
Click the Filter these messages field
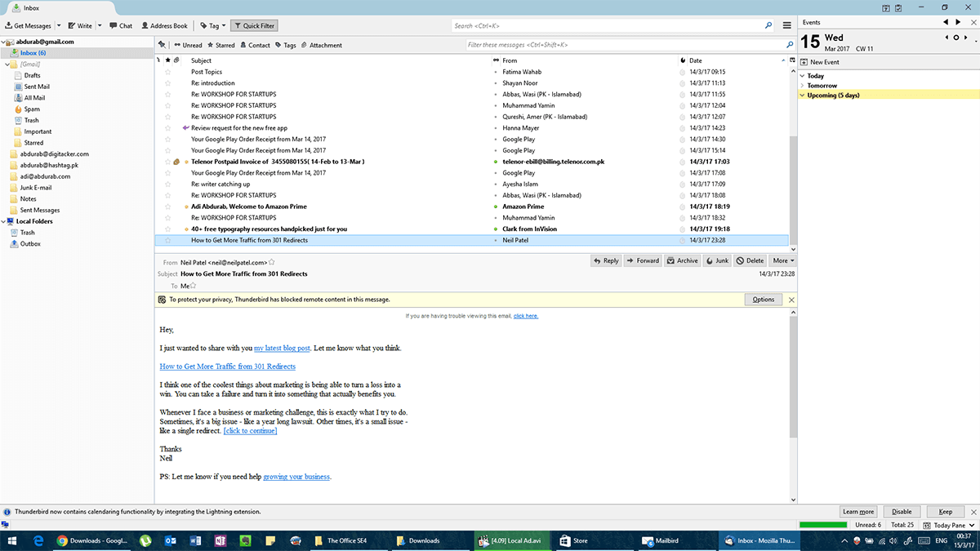pyautogui.click(x=630, y=44)
